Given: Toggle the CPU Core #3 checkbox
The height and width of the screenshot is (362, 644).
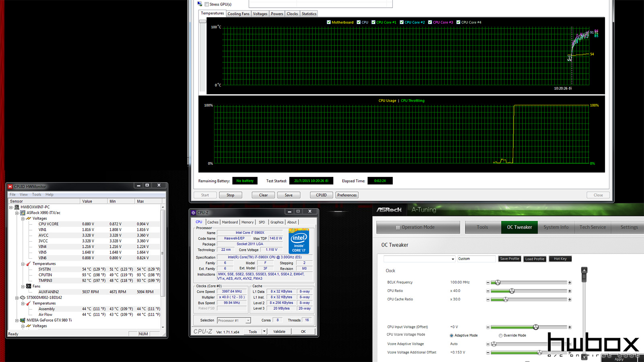Looking at the screenshot, I should pyautogui.click(x=430, y=23).
